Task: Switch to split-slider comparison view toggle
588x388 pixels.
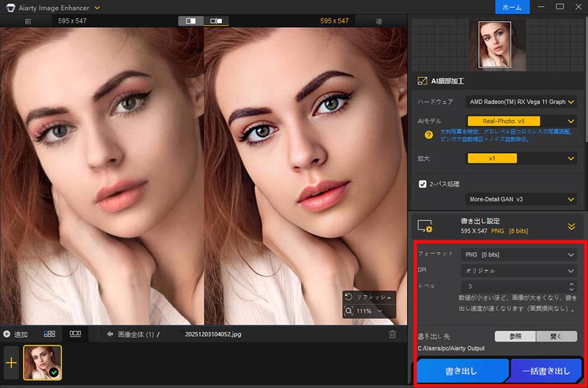Action: click(191, 20)
